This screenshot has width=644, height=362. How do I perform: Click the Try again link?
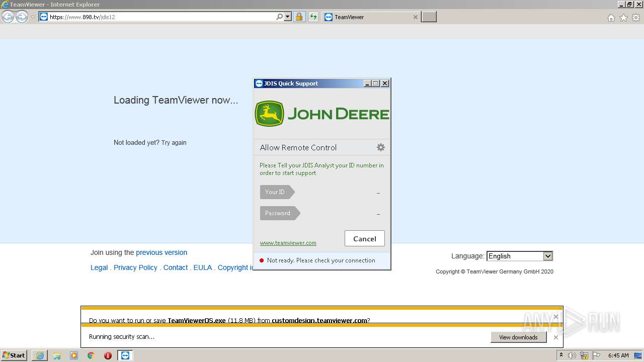174,142
